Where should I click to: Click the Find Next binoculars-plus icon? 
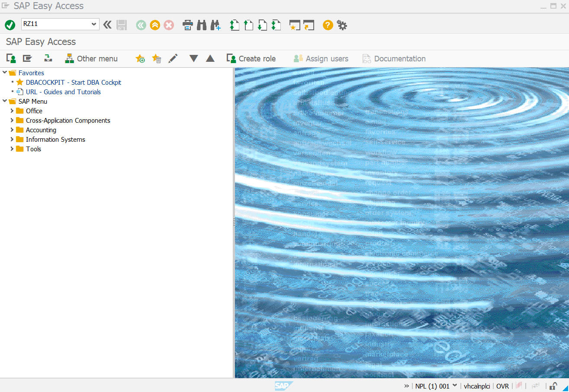click(215, 25)
